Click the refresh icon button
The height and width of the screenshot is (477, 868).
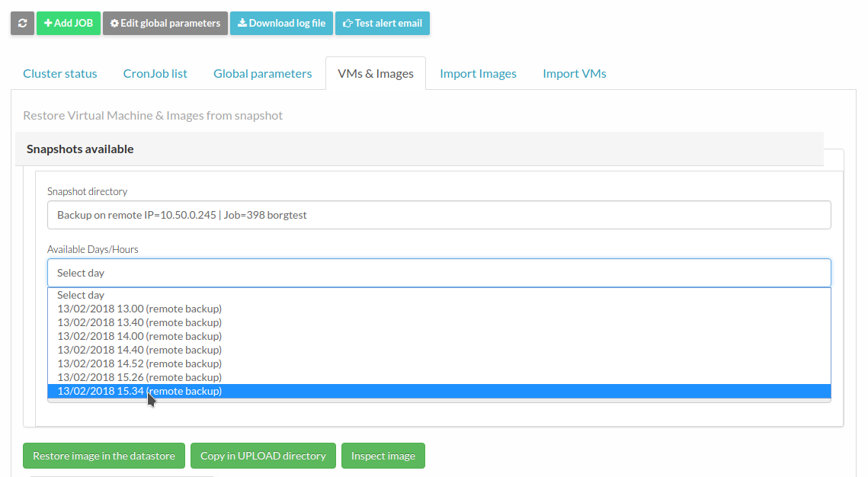point(22,24)
